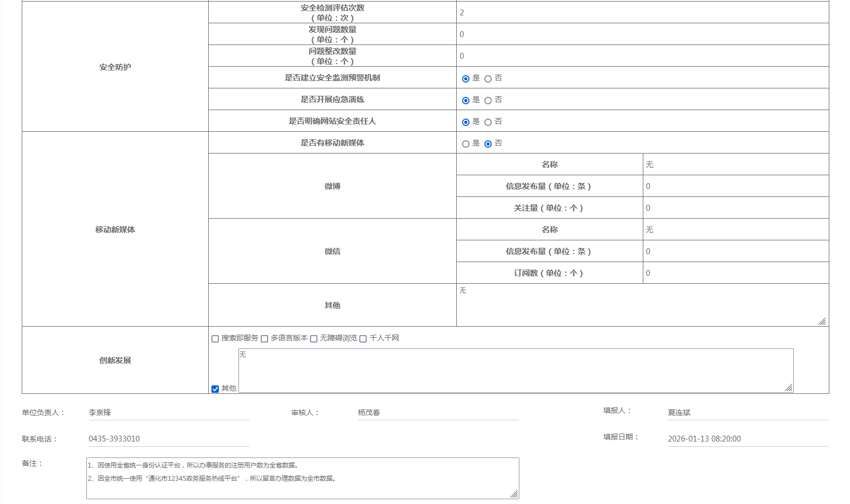Click the 联系电话 phone number field
The height and width of the screenshot is (504, 850).
(169, 439)
